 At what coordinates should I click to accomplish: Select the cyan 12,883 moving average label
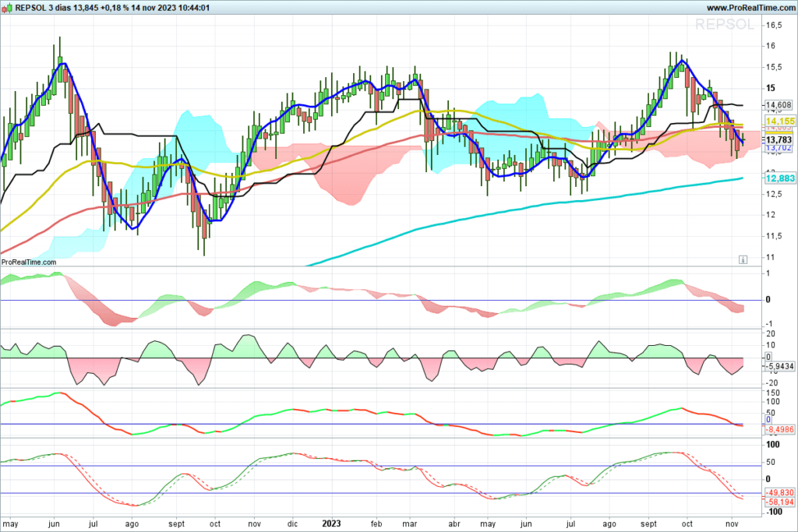pyautogui.click(x=779, y=178)
